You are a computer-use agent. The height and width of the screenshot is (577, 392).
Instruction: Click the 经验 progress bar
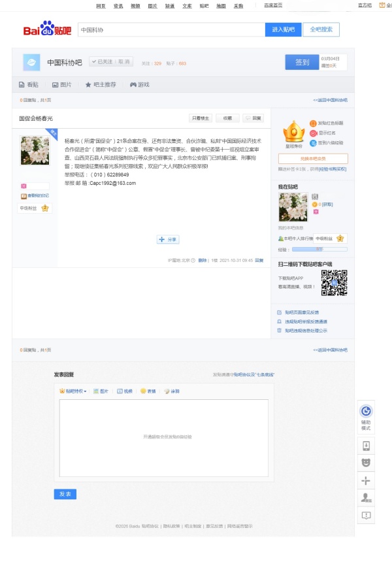click(x=319, y=249)
